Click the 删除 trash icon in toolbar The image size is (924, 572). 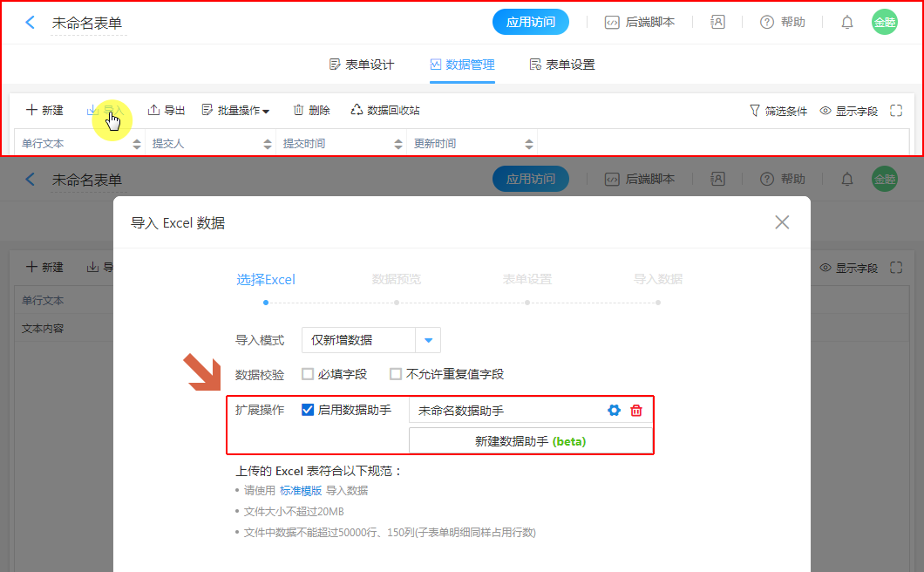tap(299, 111)
